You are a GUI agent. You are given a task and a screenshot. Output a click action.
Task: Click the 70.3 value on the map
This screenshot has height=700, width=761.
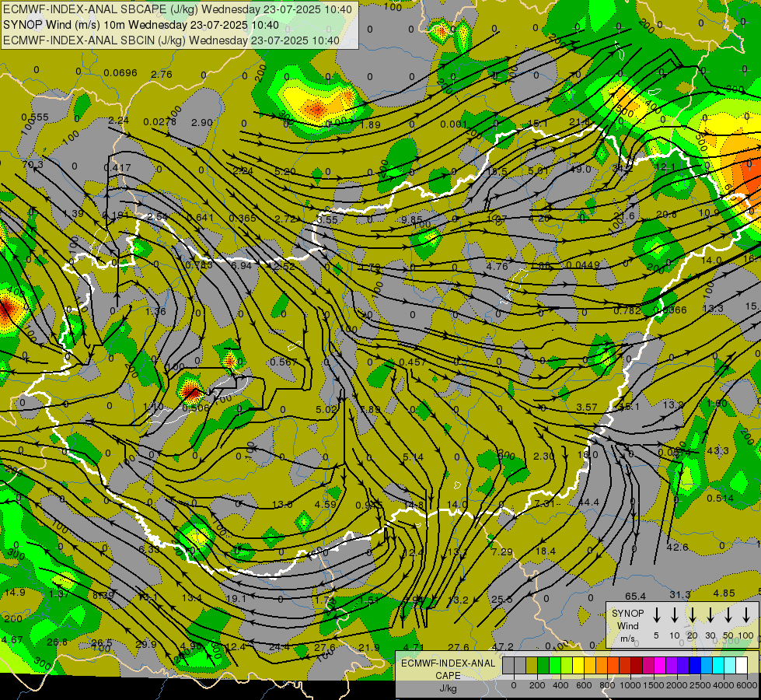click(x=33, y=164)
